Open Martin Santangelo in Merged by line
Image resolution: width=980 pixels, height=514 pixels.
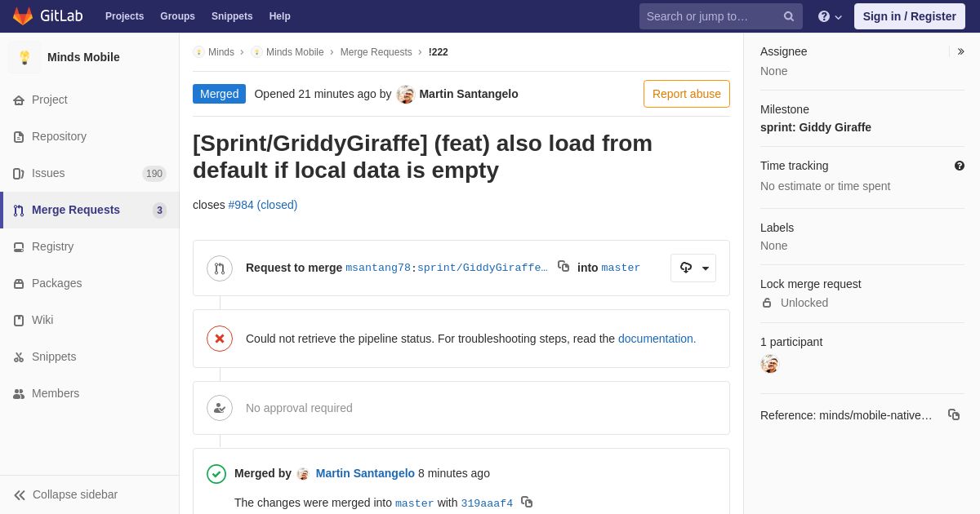coord(365,473)
